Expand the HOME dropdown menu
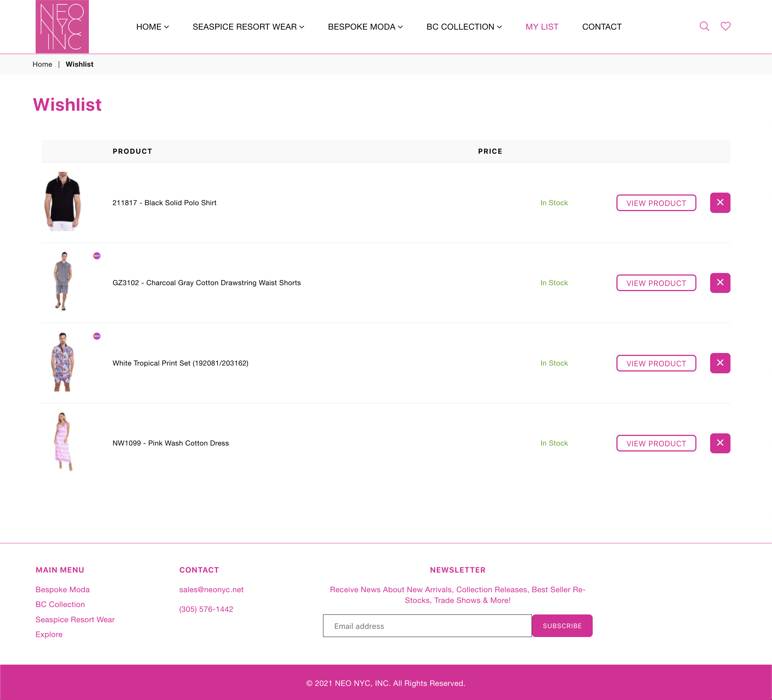This screenshot has height=700, width=772. point(152,27)
